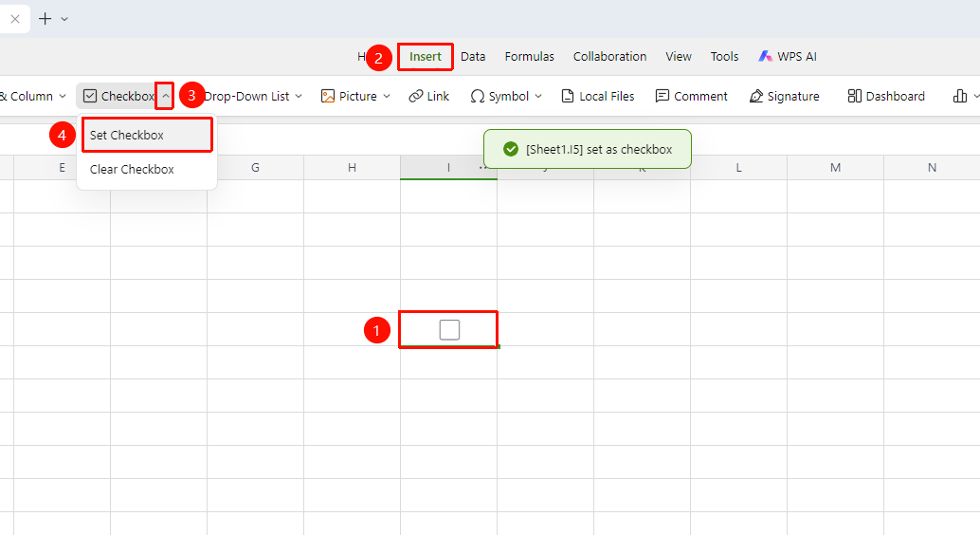Open a new tab with plus button
The width and height of the screenshot is (980, 535).
45,19
